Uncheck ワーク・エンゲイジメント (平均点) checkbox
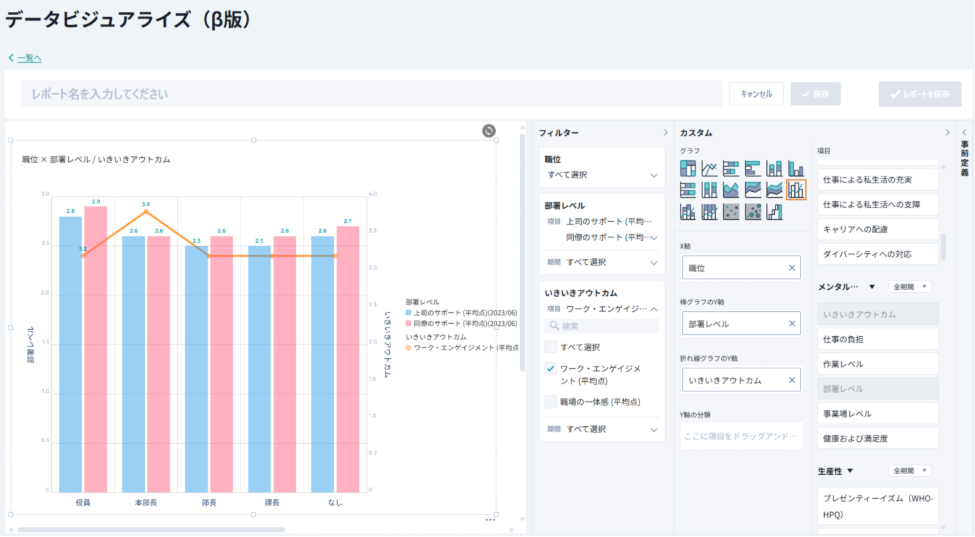Viewport: 975px width, 537px height. point(550,369)
